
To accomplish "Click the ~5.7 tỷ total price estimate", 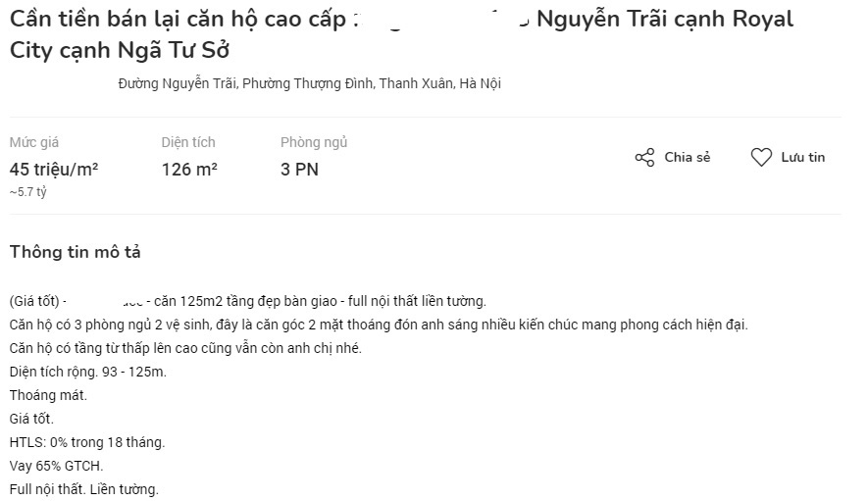I will pos(28,192).
